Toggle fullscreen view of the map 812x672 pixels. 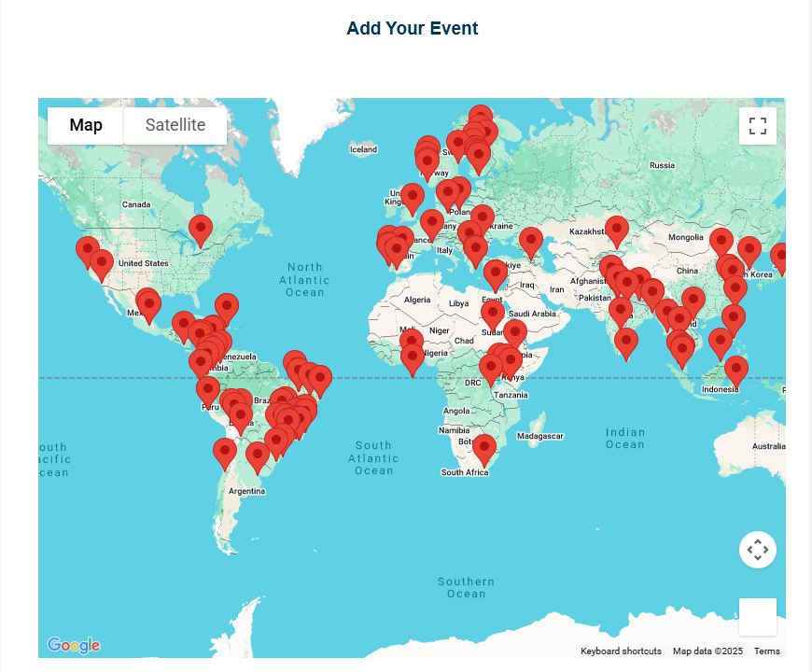tap(757, 126)
